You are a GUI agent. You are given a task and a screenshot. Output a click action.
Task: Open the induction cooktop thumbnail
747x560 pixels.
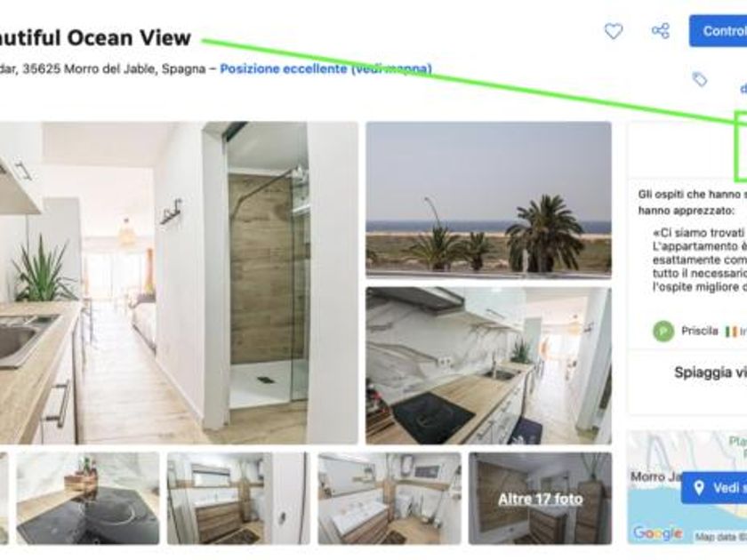88,498
